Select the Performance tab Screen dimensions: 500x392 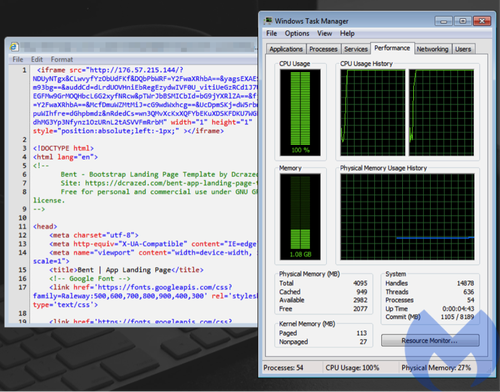392,48
